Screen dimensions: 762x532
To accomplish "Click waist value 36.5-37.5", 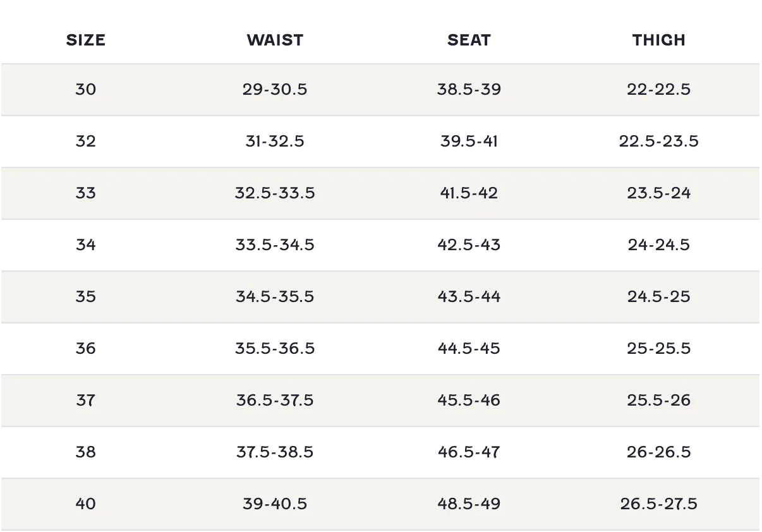I will 275,400.
